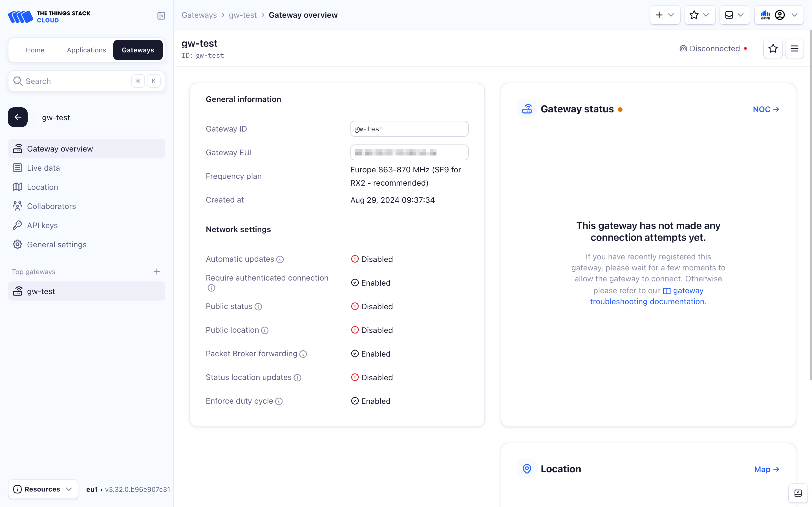Expand the Resources dropdown at the bottom left
The width and height of the screenshot is (812, 507).
pyautogui.click(x=43, y=489)
